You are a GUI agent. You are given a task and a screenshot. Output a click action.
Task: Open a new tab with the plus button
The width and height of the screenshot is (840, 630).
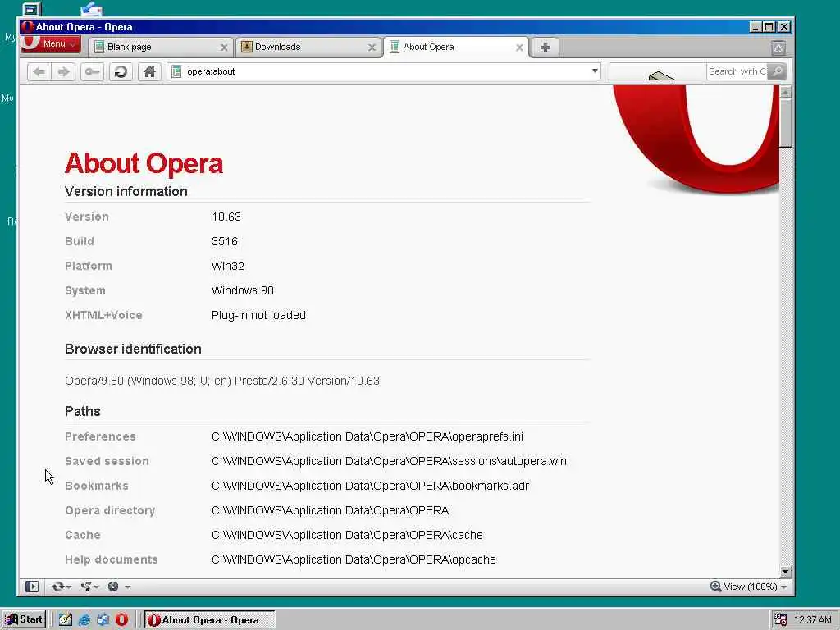coord(545,48)
